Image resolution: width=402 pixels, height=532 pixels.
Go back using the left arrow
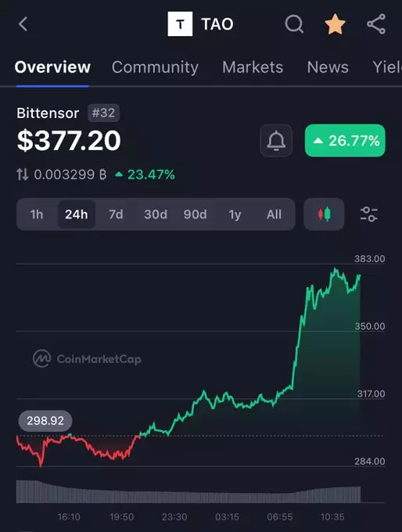coord(23,24)
